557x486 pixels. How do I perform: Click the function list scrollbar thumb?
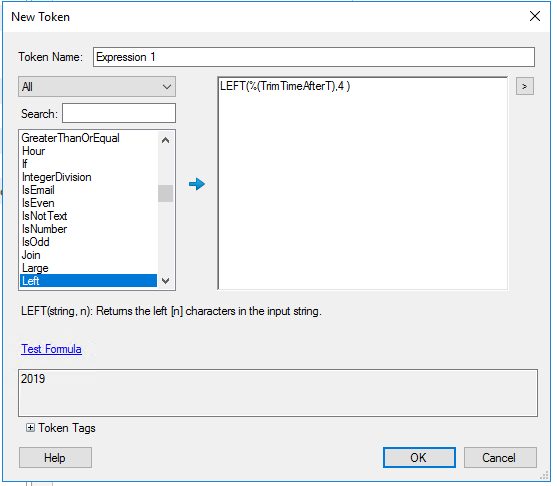pyautogui.click(x=165, y=193)
